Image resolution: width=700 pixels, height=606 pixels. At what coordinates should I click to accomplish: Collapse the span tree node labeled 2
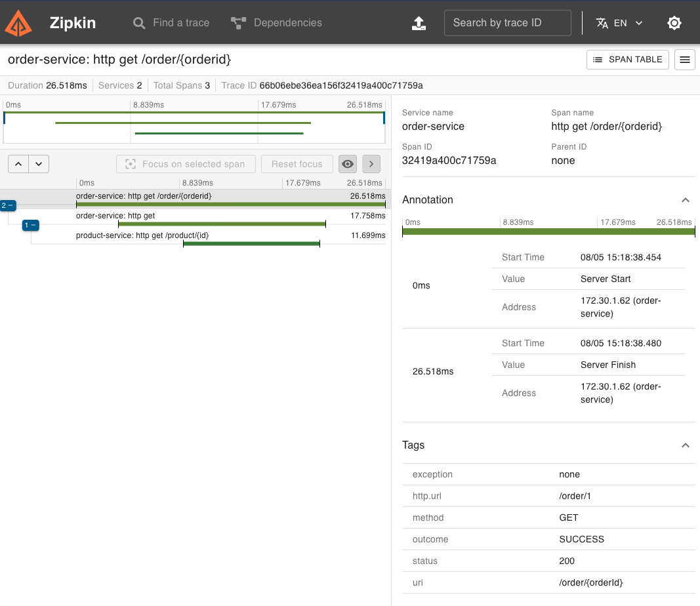pyautogui.click(x=8, y=205)
